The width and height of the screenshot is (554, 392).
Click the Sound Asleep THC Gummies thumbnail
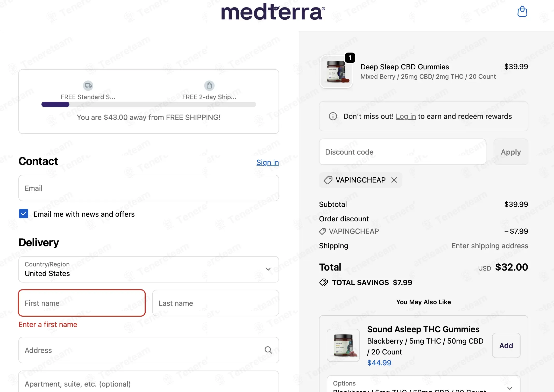[x=343, y=345]
